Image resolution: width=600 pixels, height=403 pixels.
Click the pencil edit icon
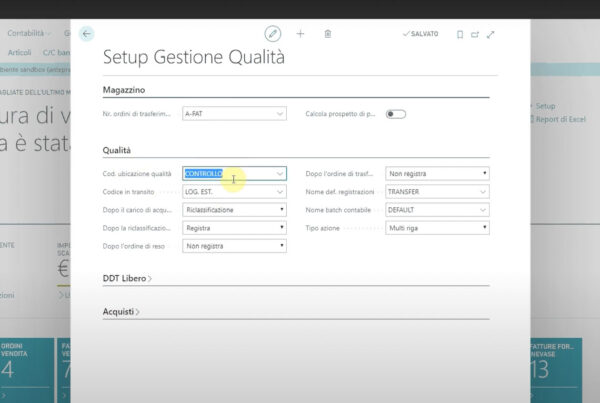click(272, 34)
